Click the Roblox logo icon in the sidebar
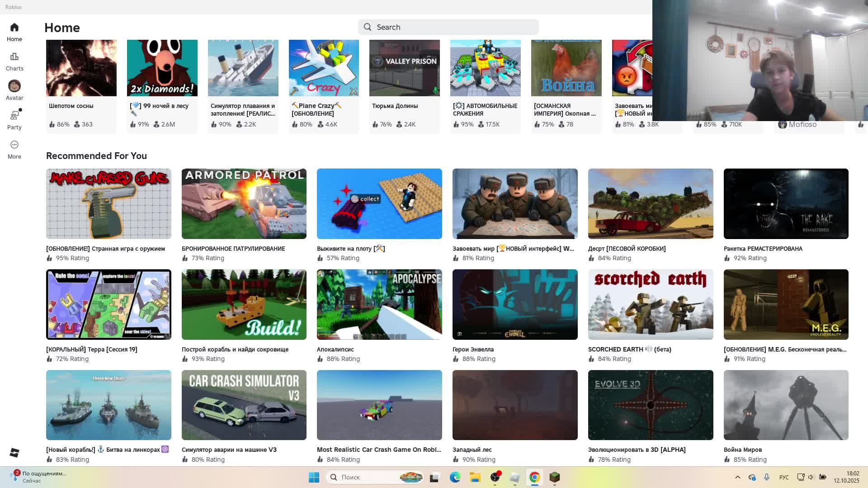868x488 pixels. (x=14, y=453)
